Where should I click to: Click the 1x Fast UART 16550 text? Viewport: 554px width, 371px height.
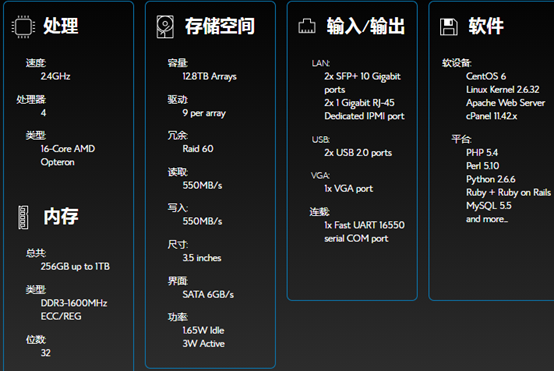(365, 225)
